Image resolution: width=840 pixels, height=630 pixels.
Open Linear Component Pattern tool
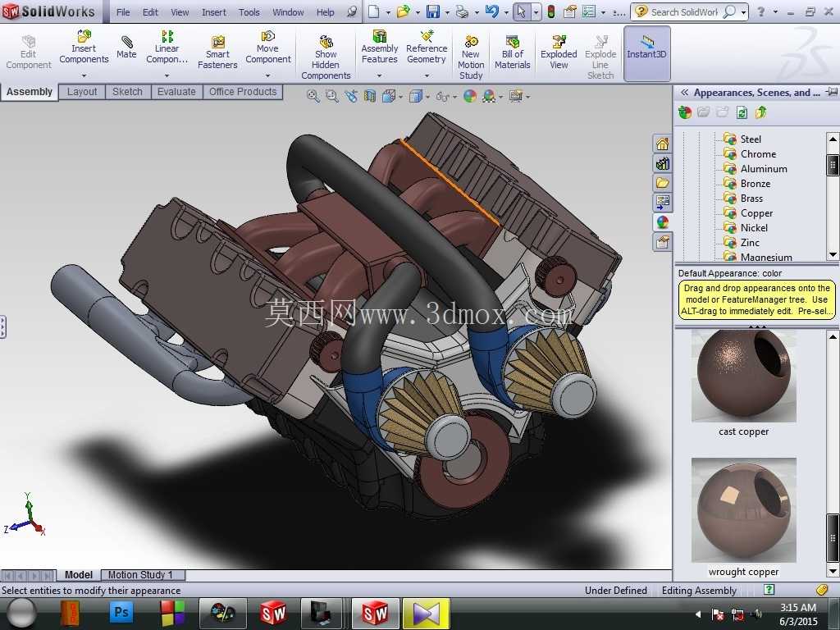point(167,47)
